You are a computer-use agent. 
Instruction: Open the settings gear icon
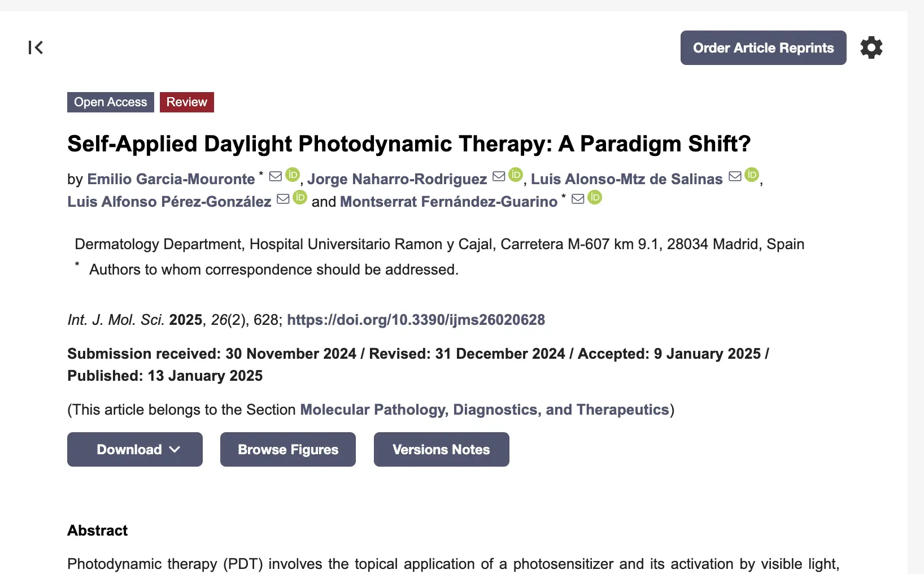pos(871,47)
